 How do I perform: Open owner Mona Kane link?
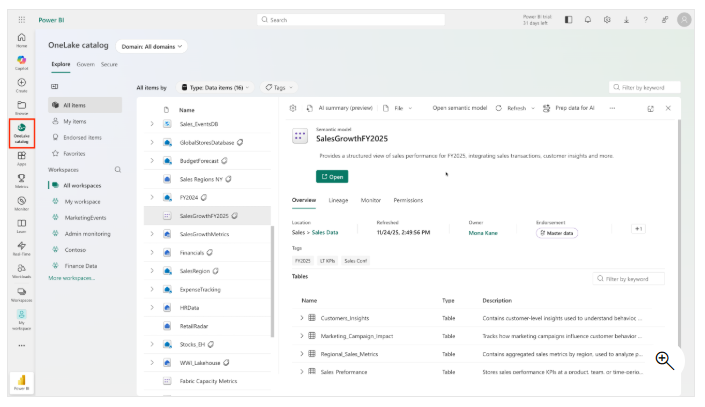[483, 233]
